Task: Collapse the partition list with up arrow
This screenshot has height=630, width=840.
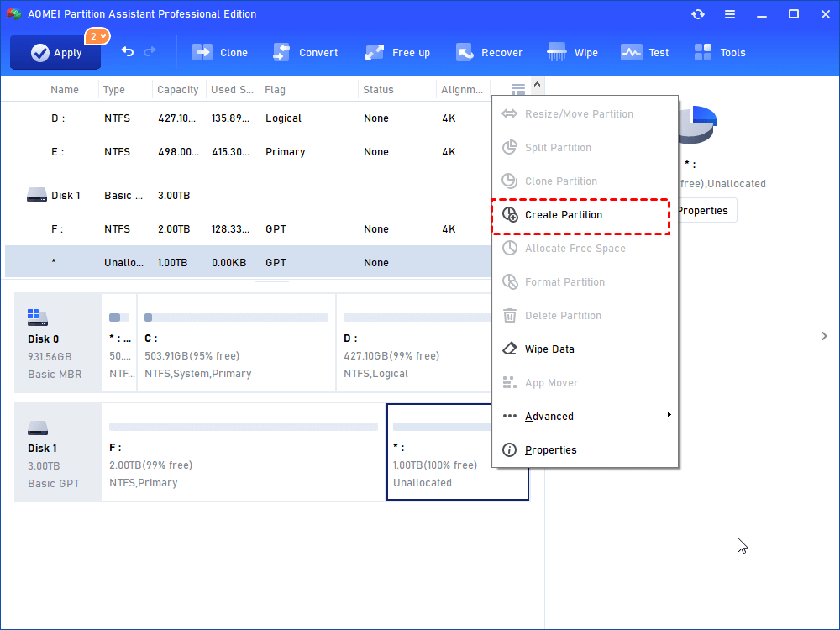Action: [x=538, y=85]
